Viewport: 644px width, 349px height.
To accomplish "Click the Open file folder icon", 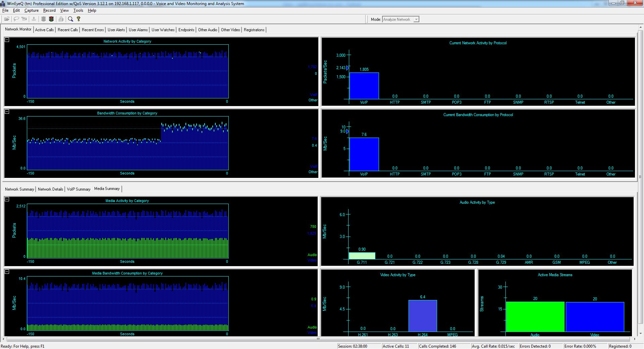I will [7, 19].
